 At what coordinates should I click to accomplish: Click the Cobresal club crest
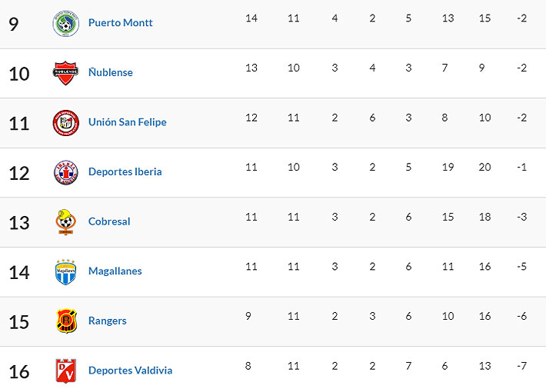coord(65,221)
